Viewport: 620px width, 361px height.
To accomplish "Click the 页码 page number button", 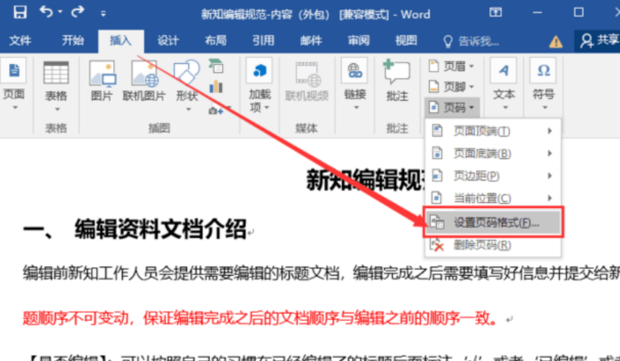I will pos(452,107).
